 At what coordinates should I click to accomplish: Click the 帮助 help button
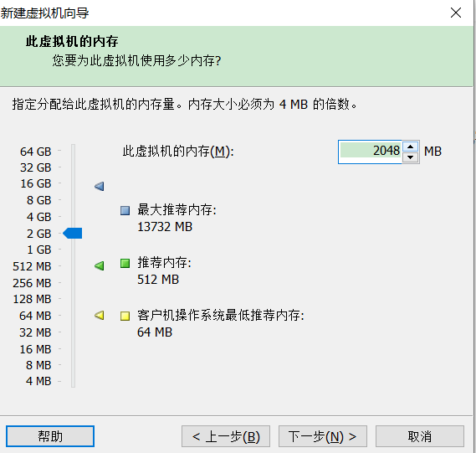pos(50,436)
